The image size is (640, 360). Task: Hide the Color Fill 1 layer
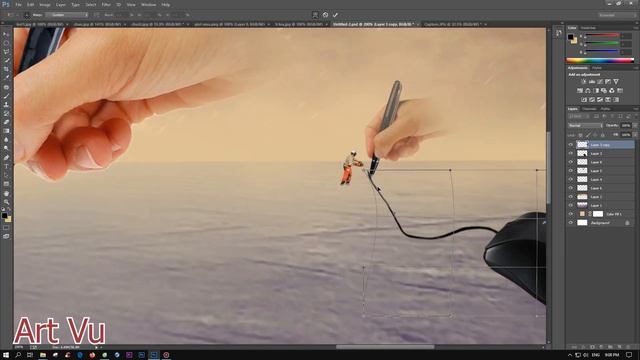571,214
